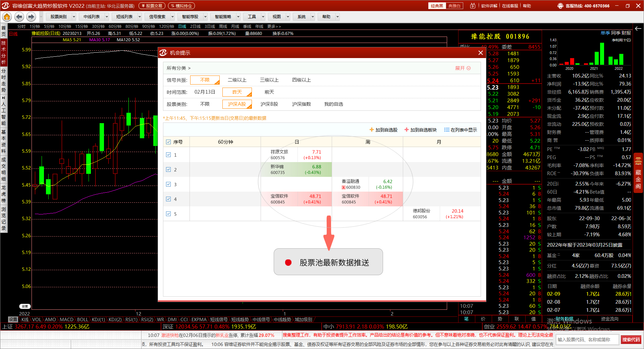
Task: Toggle the select-all 序号 checkbox
Action: click(168, 142)
